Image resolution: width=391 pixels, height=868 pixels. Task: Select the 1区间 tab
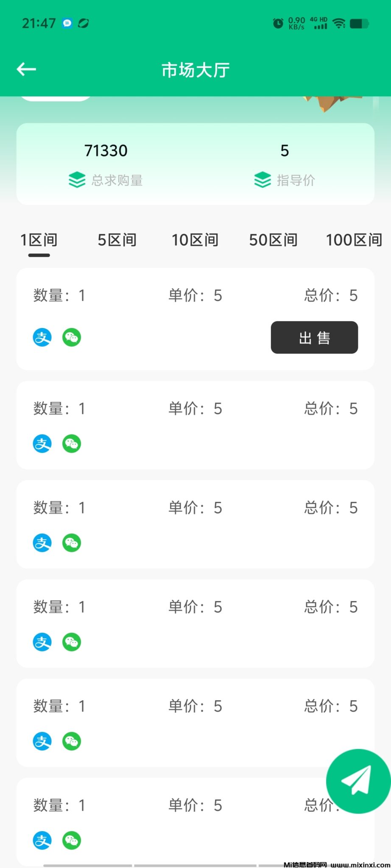coord(39,240)
